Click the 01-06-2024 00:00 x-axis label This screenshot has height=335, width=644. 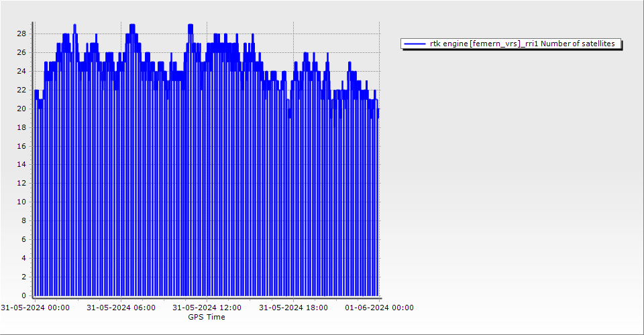tap(379, 308)
